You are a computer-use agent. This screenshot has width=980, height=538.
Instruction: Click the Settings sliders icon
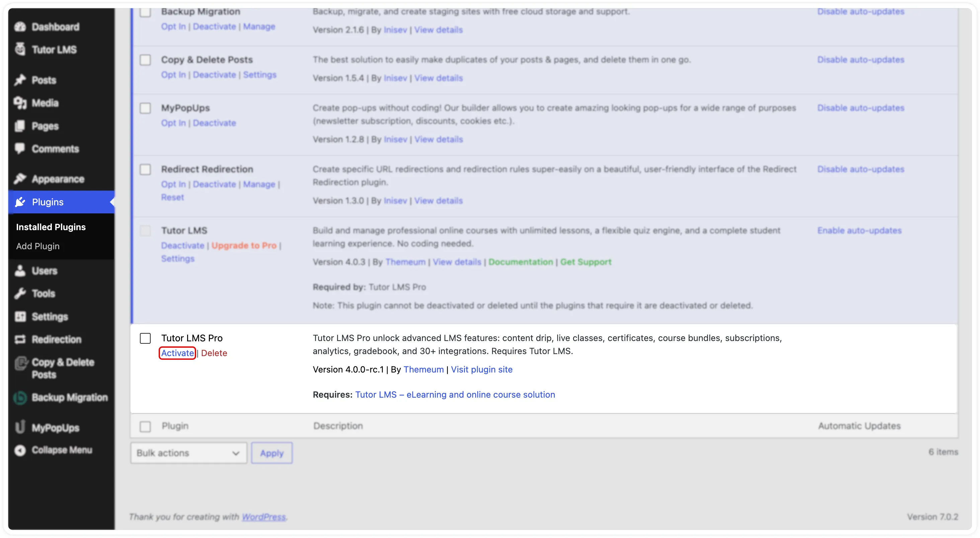click(20, 317)
